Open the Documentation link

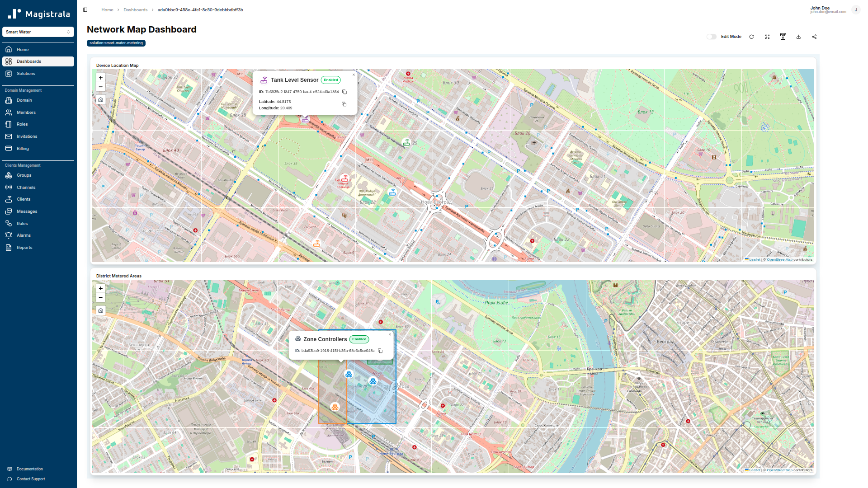30,469
